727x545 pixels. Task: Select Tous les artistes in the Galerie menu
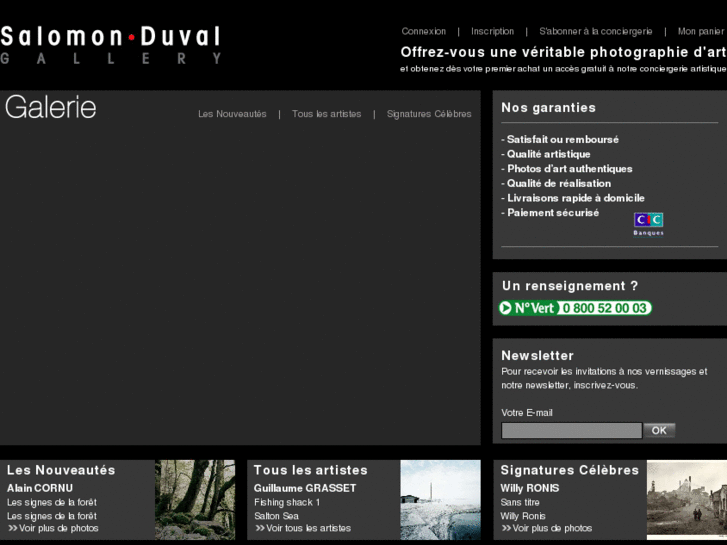(x=326, y=114)
